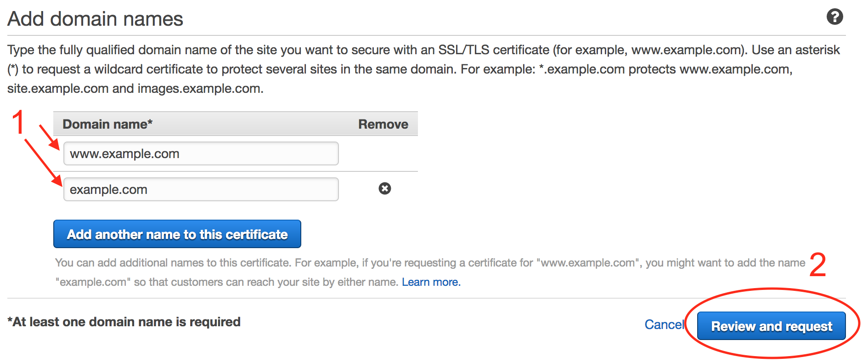The width and height of the screenshot is (868, 363).
Task: Open the Learn more link
Action: coord(431,282)
